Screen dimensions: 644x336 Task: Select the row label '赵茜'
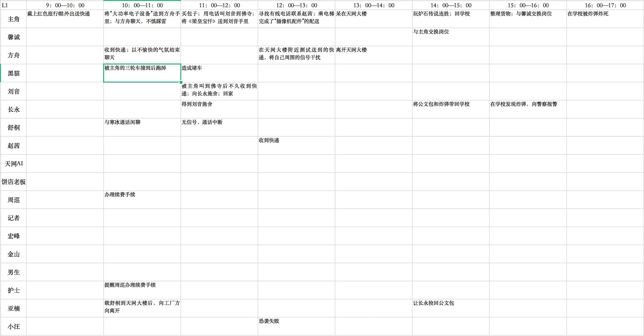[14, 145]
